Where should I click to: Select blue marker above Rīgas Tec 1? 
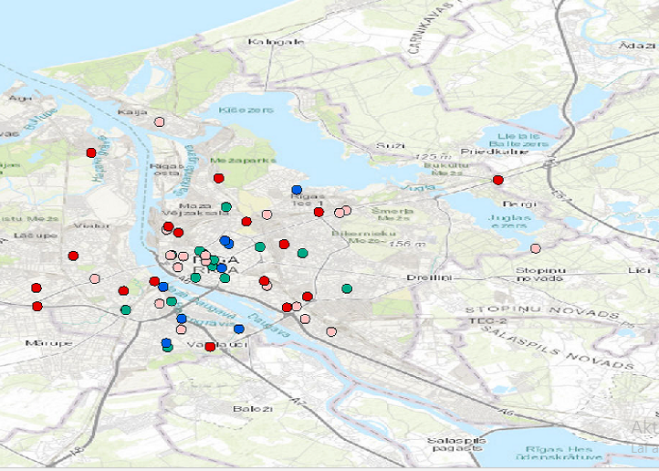(x=296, y=190)
